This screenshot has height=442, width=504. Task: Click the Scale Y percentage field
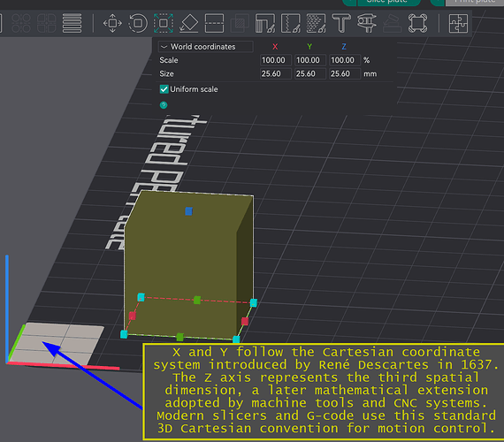pyautogui.click(x=310, y=60)
